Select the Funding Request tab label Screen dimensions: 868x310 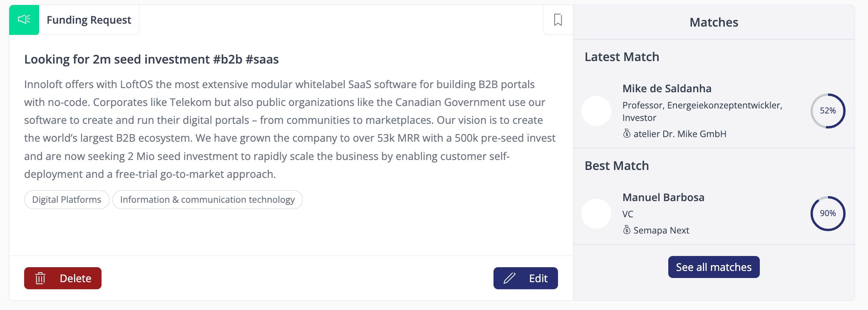(x=89, y=20)
